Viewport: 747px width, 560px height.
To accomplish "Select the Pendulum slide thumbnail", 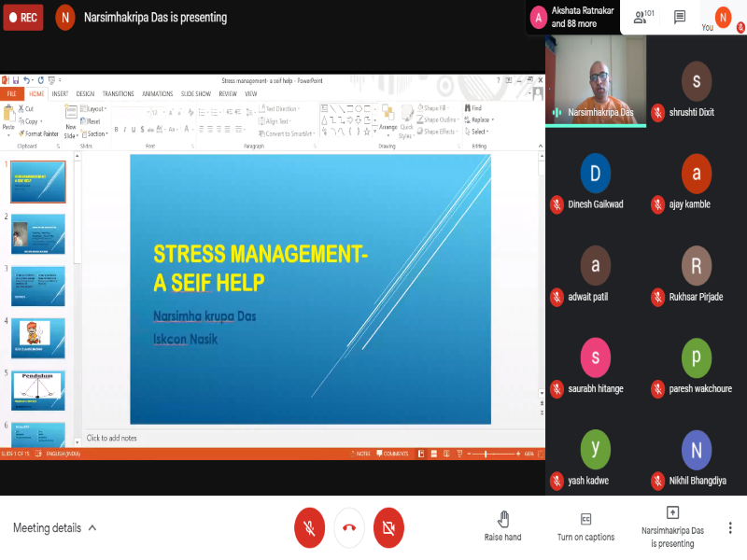I will click(x=38, y=388).
